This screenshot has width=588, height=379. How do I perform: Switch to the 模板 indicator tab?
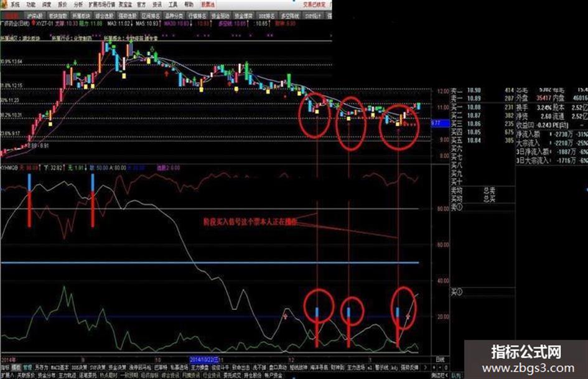pos(16,368)
